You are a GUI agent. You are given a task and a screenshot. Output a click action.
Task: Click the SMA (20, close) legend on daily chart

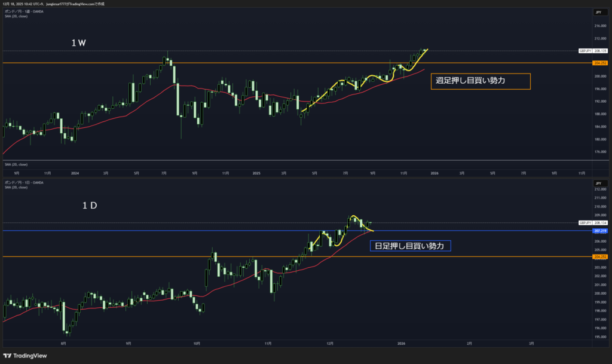16,187
